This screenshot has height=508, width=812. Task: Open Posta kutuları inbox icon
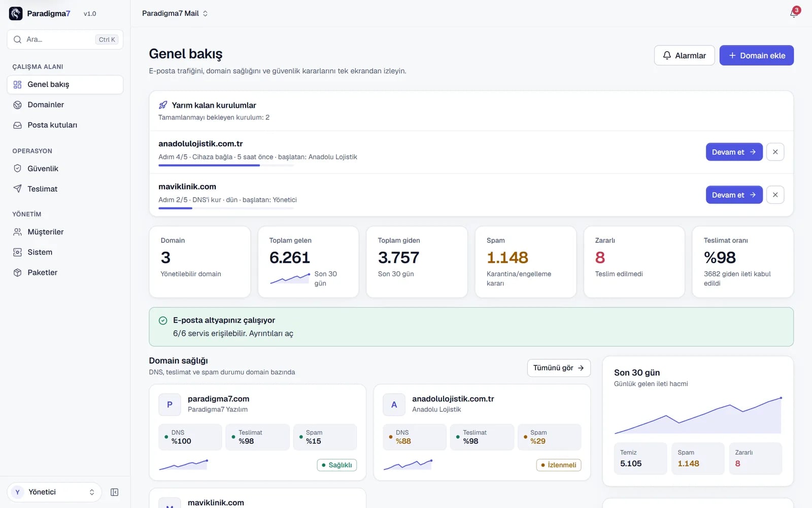click(x=17, y=125)
